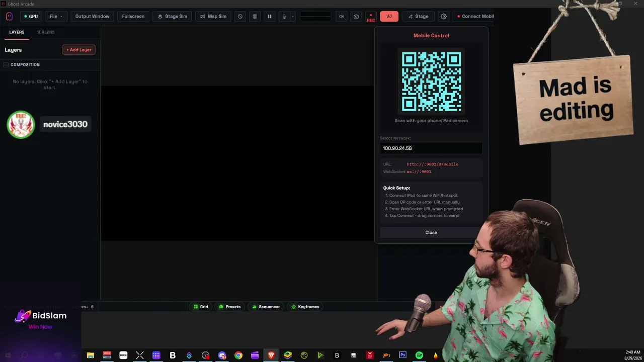
Task: Open settings with the gear icon
Action: 444,16
